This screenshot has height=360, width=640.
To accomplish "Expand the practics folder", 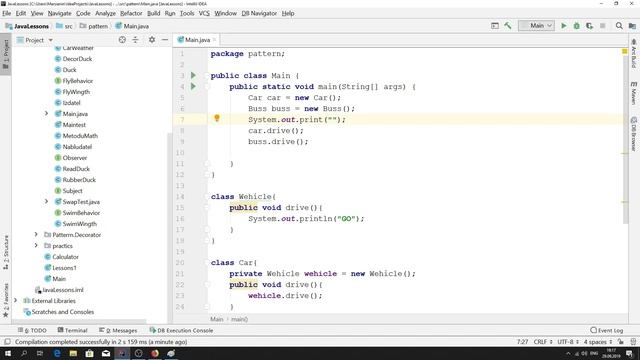I will click(x=36, y=246).
